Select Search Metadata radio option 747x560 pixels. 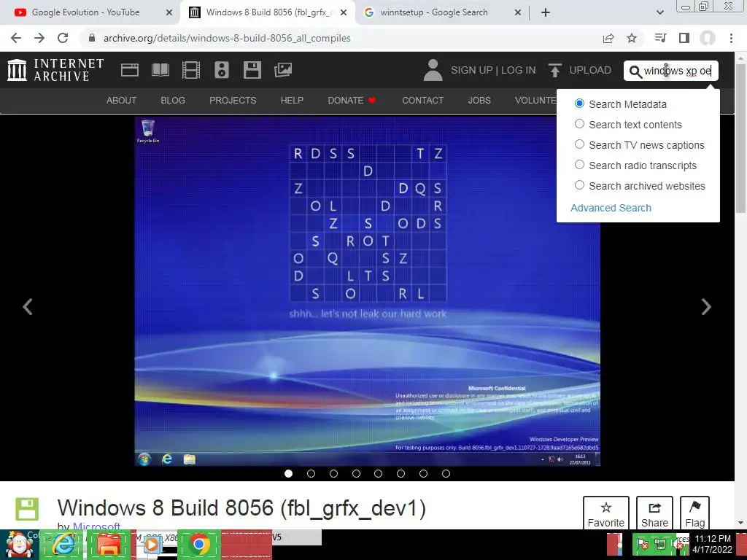[x=579, y=104]
